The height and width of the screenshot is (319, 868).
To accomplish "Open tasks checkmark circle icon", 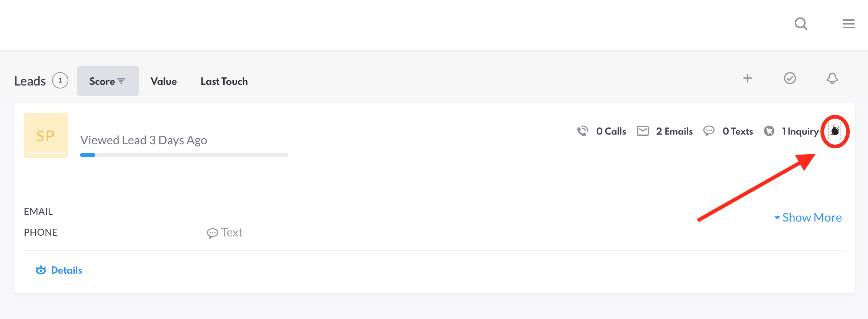I will [x=790, y=78].
